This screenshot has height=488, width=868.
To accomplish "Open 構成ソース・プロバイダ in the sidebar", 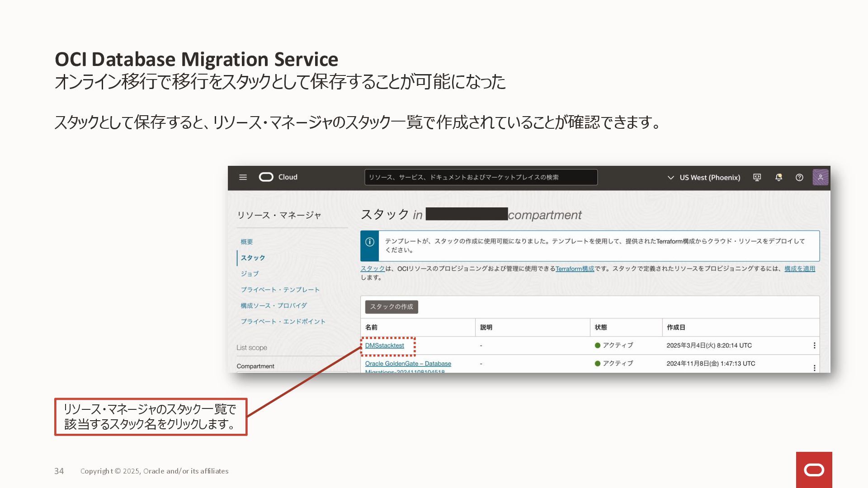I will tap(274, 305).
